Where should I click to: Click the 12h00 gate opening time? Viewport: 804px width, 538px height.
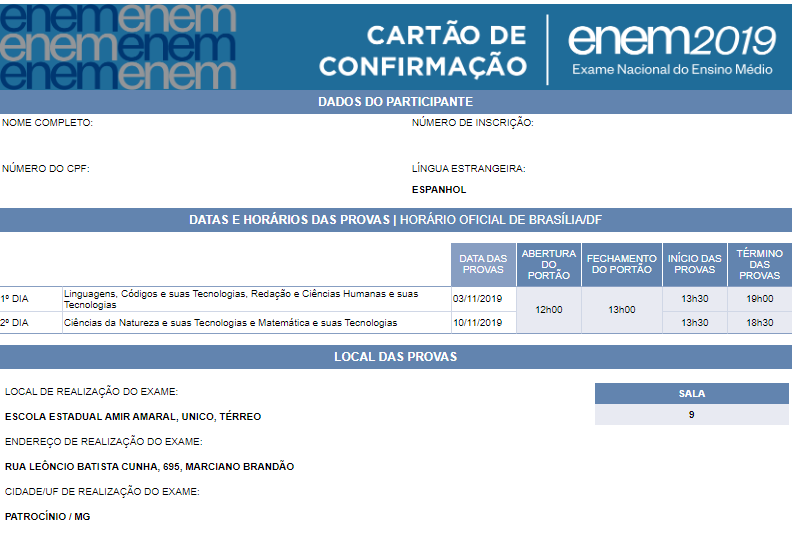[x=549, y=310]
